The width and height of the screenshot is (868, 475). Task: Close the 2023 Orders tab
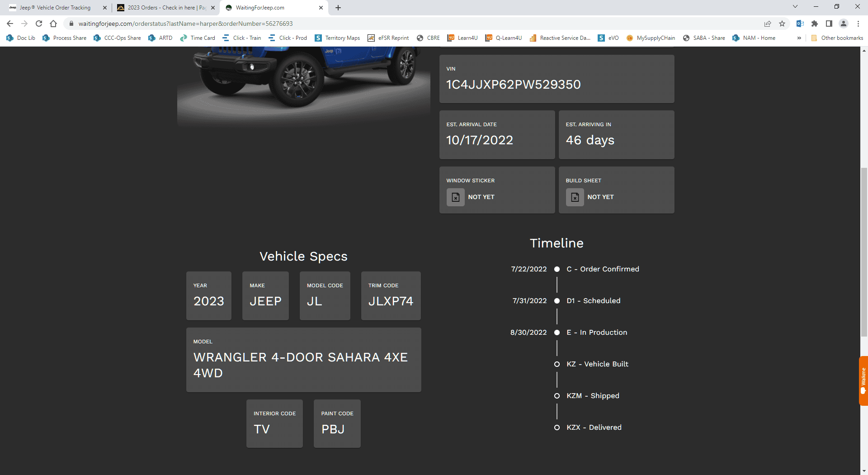pos(213,8)
